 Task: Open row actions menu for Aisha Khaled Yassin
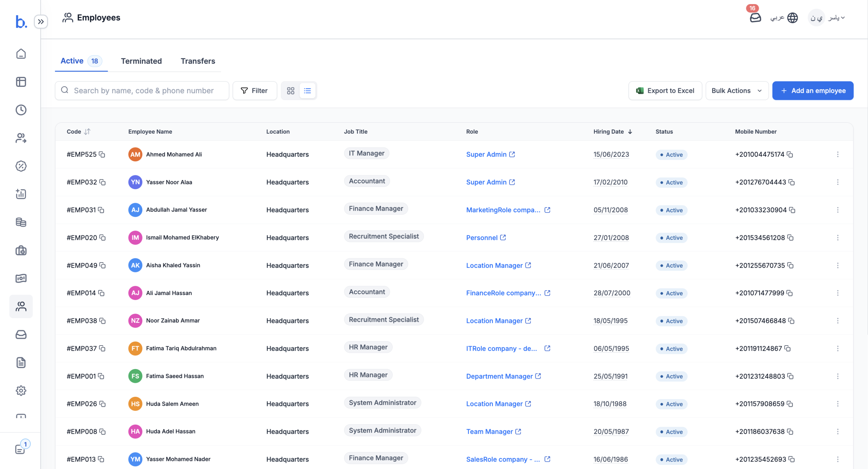click(837, 265)
